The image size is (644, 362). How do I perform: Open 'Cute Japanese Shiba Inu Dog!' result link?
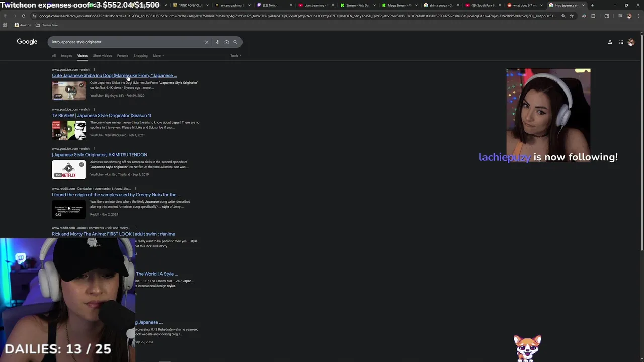click(x=114, y=76)
